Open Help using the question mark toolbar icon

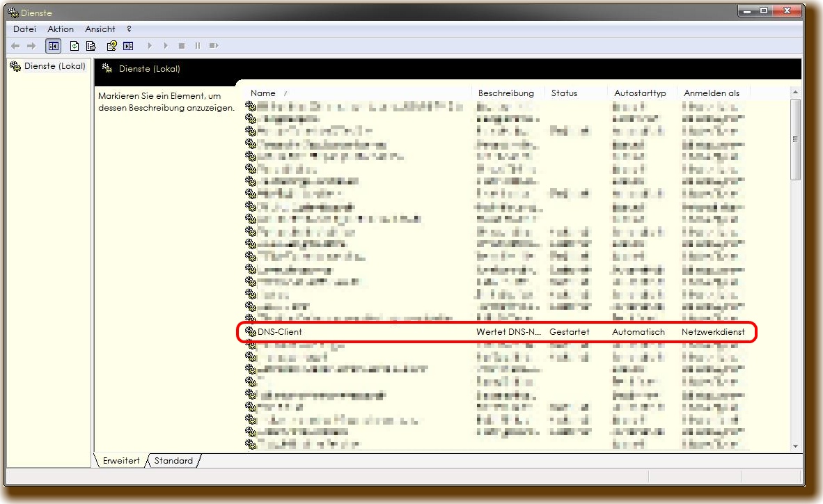pos(111,46)
